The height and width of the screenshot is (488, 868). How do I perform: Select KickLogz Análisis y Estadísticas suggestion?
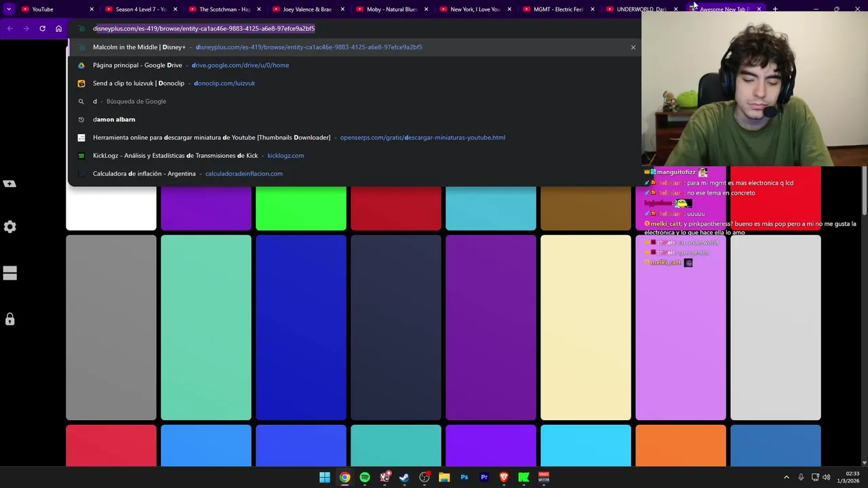pyautogui.click(x=354, y=155)
